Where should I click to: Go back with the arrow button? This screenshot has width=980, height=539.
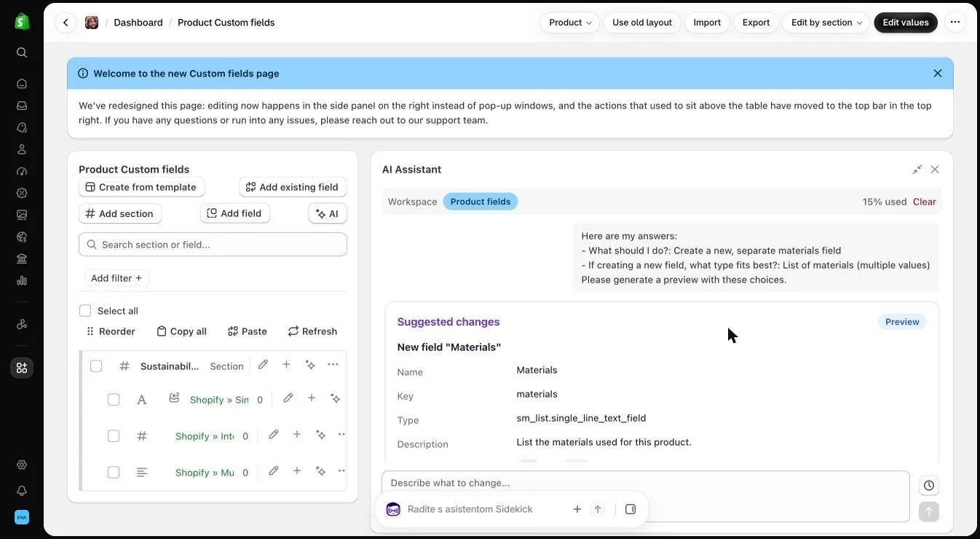[x=66, y=23]
